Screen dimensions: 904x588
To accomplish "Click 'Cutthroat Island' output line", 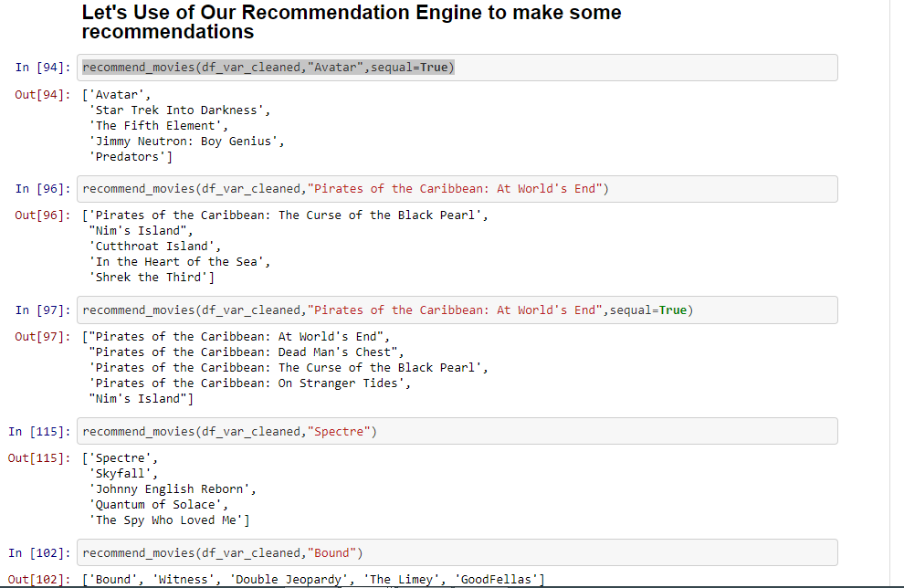I will (x=154, y=247).
